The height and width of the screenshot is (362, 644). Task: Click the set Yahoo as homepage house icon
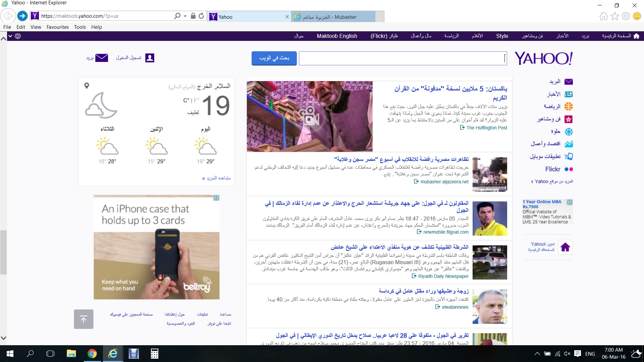tap(565, 247)
